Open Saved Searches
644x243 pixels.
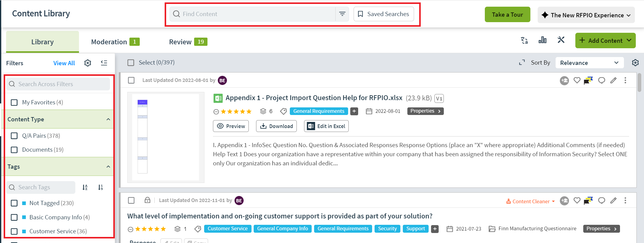384,14
